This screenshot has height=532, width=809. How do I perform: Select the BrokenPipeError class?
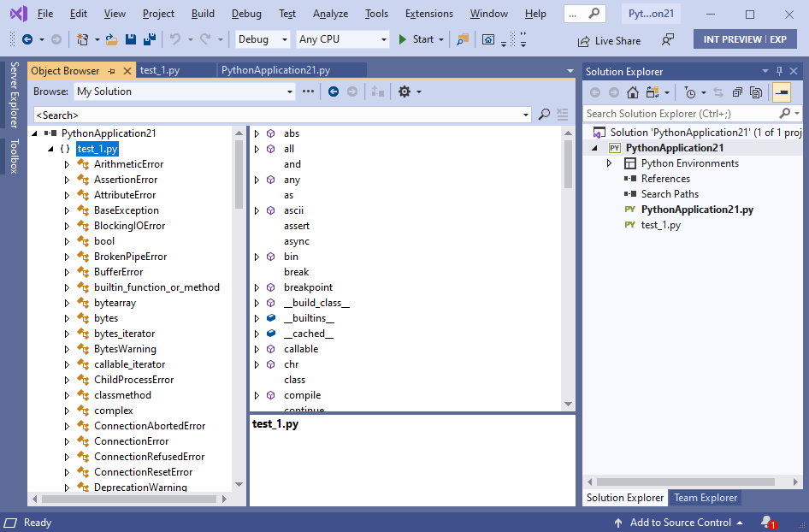pos(130,257)
